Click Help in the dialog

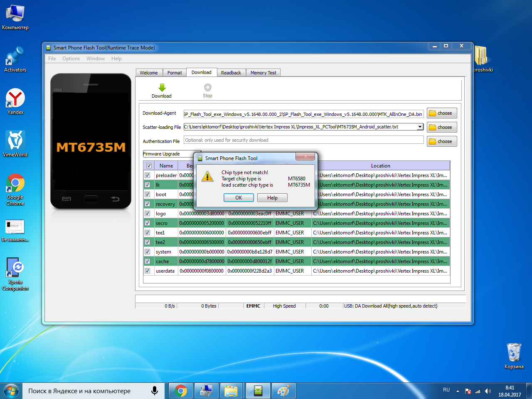pyautogui.click(x=272, y=198)
